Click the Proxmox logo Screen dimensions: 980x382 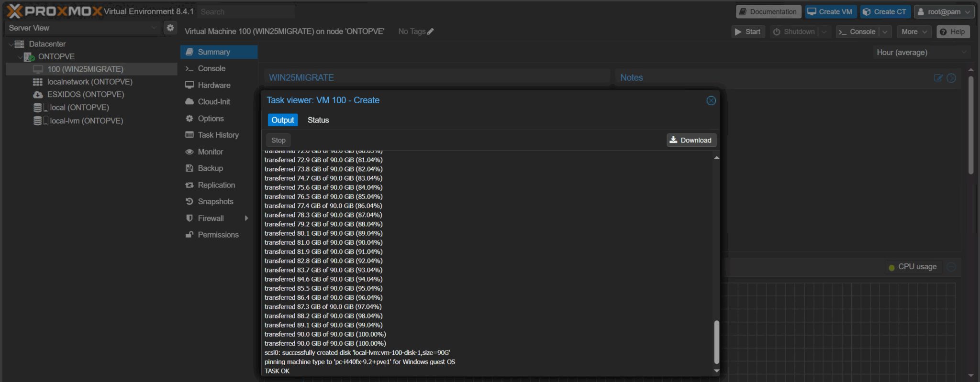54,11
